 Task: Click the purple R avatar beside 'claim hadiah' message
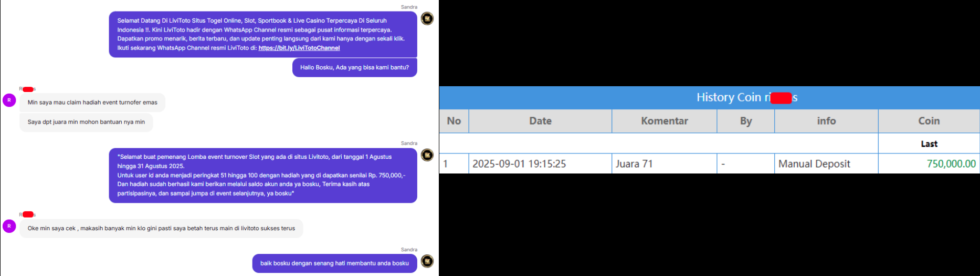(9, 100)
